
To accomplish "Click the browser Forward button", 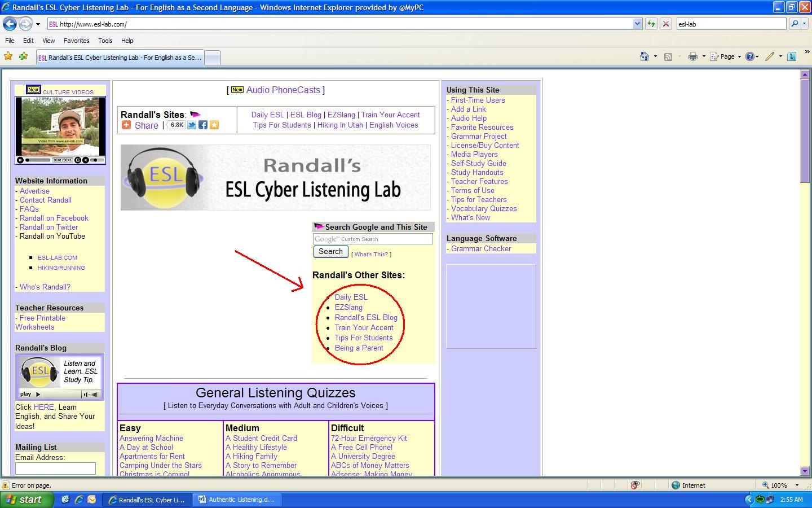I will coord(25,24).
